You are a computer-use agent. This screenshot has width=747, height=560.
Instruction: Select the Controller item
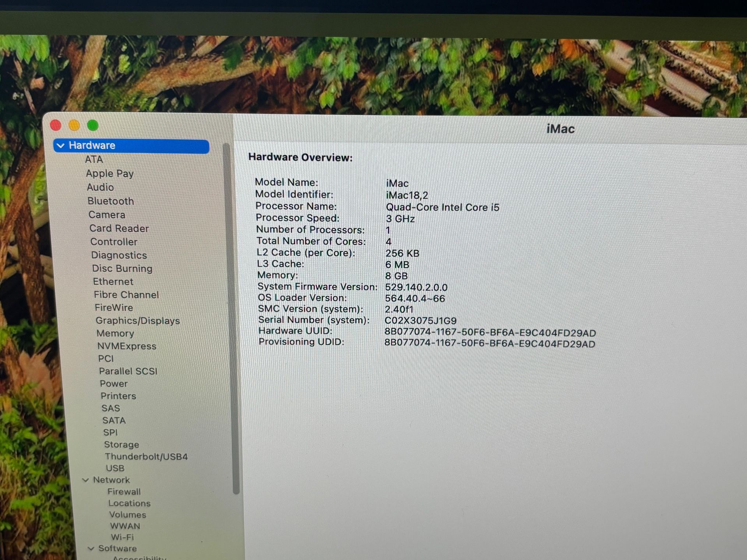click(x=114, y=242)
